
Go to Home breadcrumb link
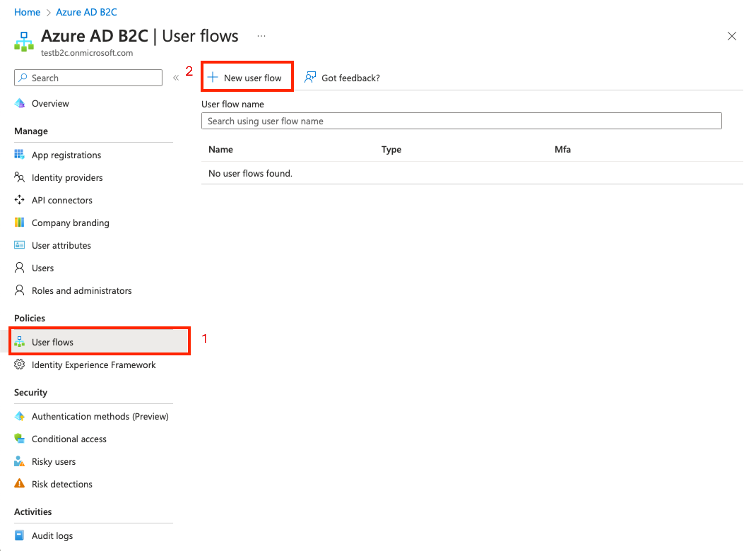point(27,12)
